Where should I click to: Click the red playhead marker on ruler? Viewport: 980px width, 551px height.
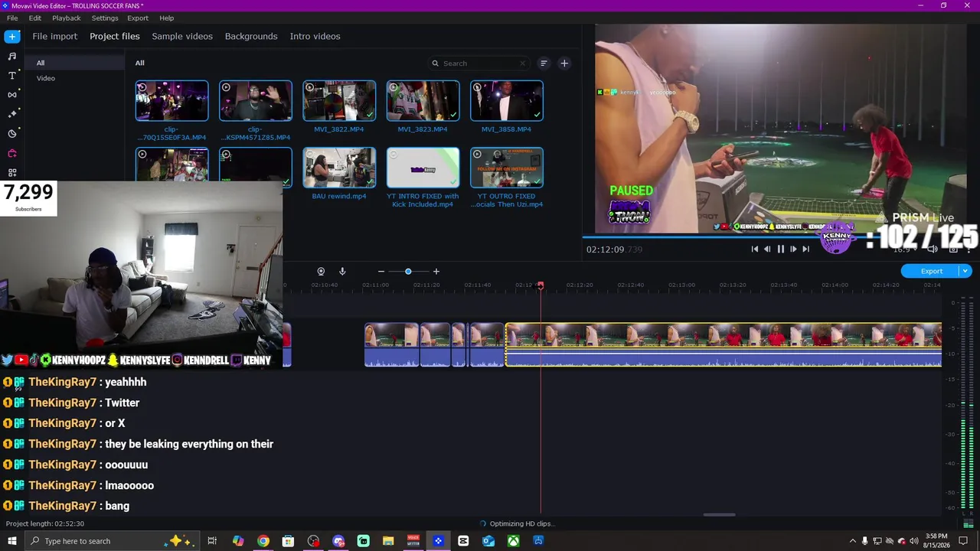click(541, 285)
